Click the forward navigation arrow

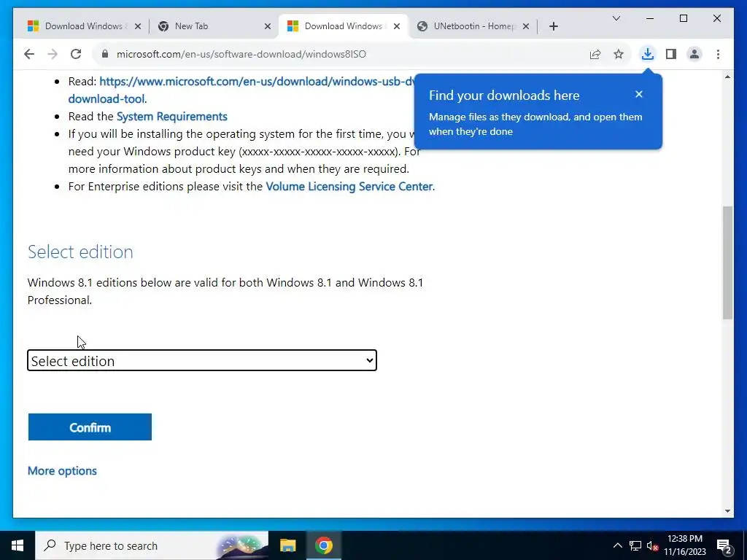53,54
